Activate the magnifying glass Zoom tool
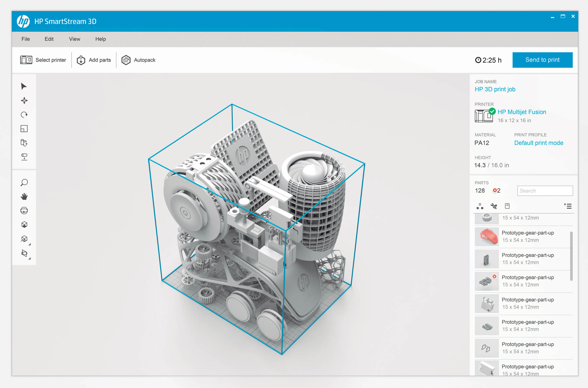Image resolution: width=588 pixels, height=388 pixels. click(24, 183)
